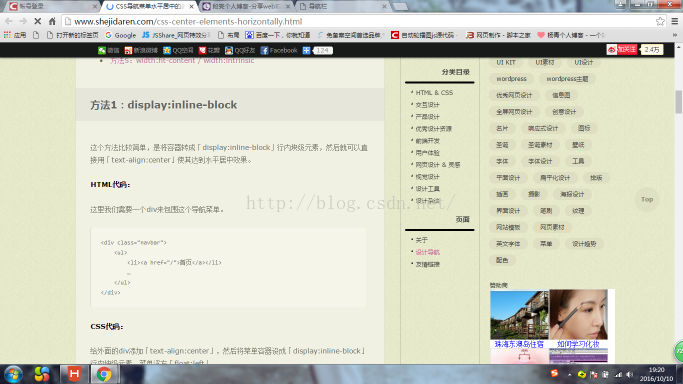Open the building ad thumbnail
Screen dimensions: 683x384
tap(519, 315)
